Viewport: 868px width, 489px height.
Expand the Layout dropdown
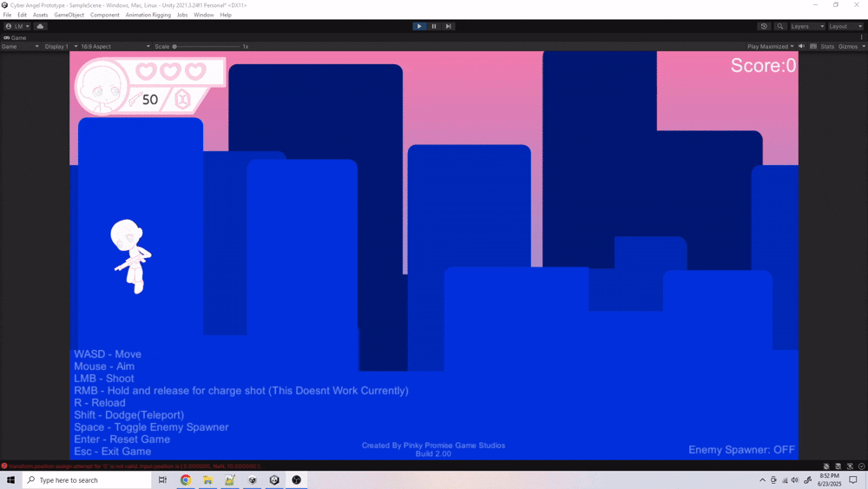coord(845,26)
